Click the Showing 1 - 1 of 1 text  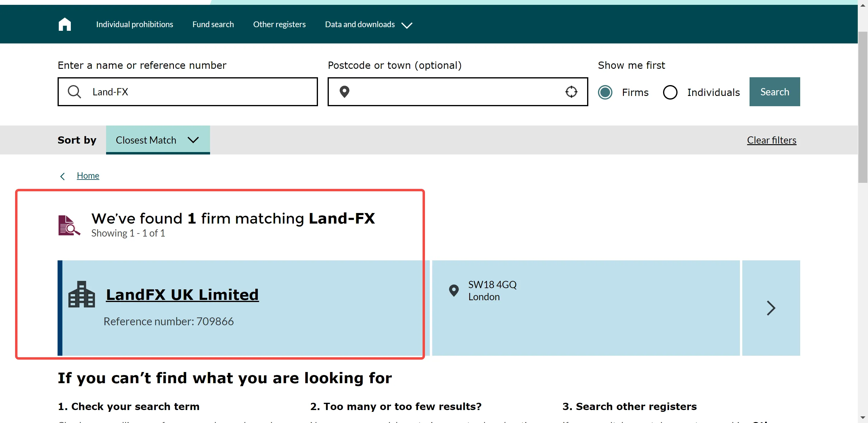[x=128, y=233]
